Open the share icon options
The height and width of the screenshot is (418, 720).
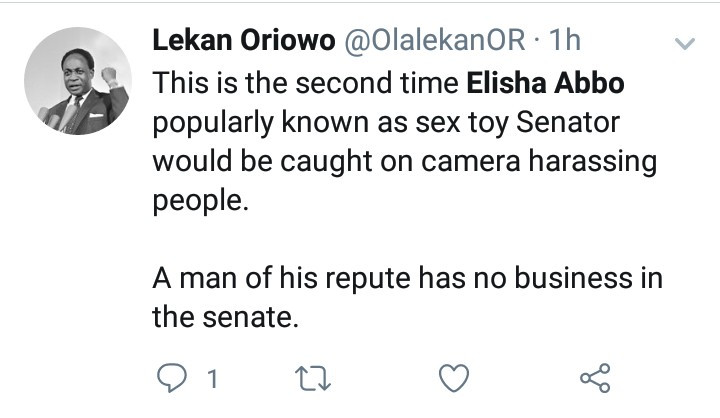pos(595,379)
